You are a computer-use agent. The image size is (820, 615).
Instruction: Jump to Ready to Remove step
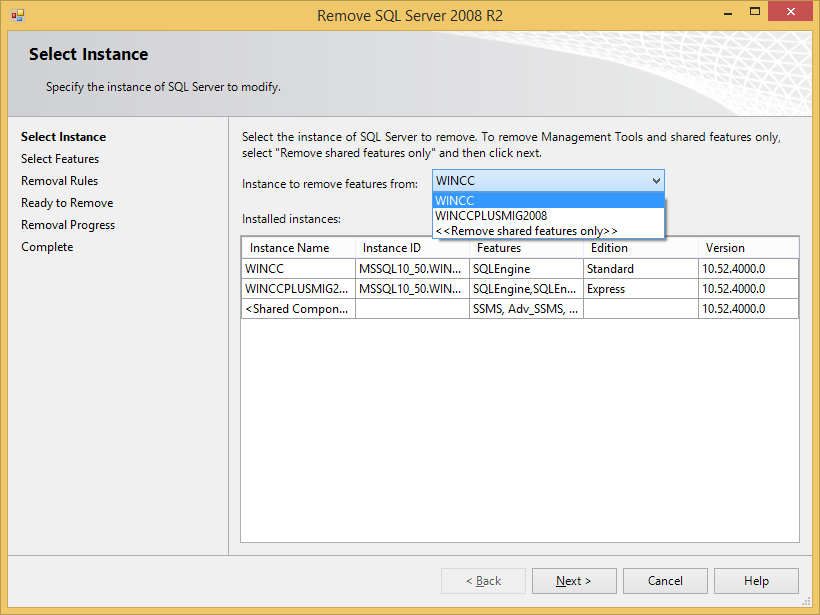(x=67, y=203)
